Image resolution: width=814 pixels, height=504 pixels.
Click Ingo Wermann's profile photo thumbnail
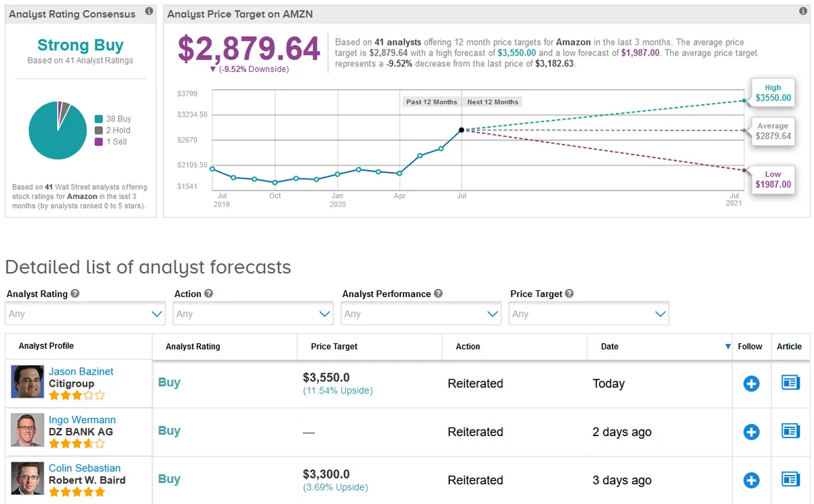coord(27,431)
